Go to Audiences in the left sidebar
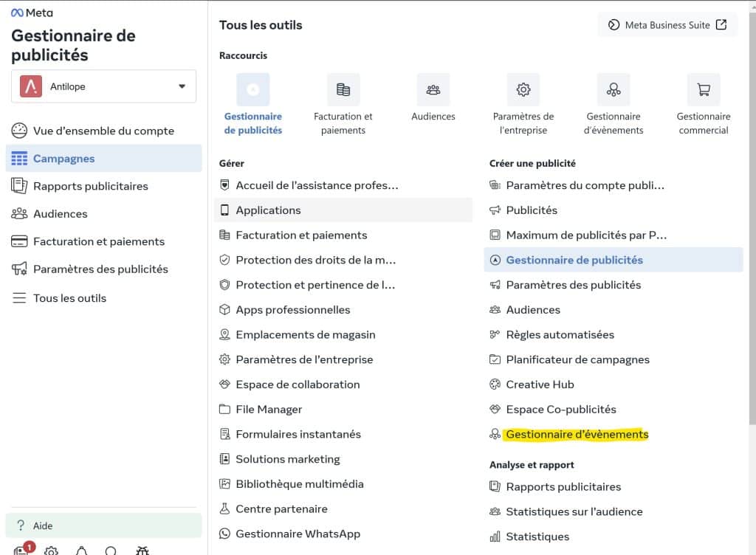The image size is (756, 555). (x=103, y=213)
